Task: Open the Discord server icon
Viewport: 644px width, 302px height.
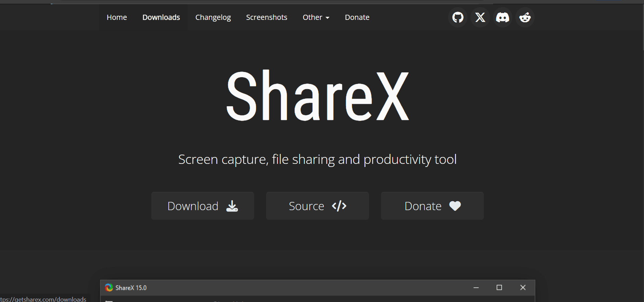Action: click(503, 17)
